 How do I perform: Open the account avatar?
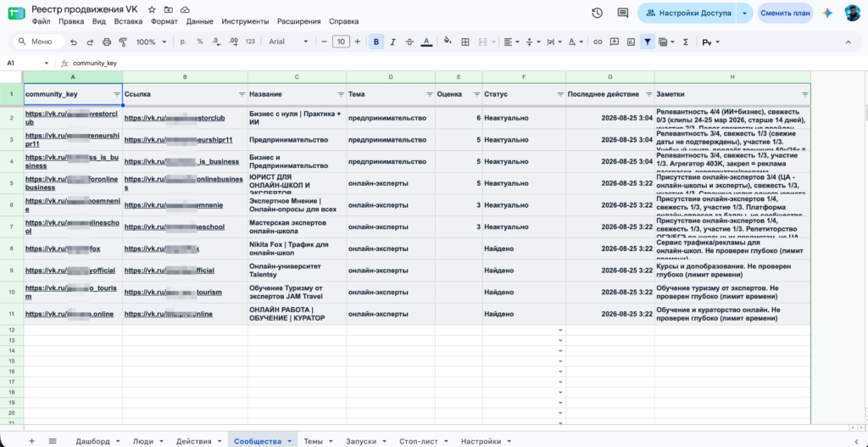[x=852, y=13]
